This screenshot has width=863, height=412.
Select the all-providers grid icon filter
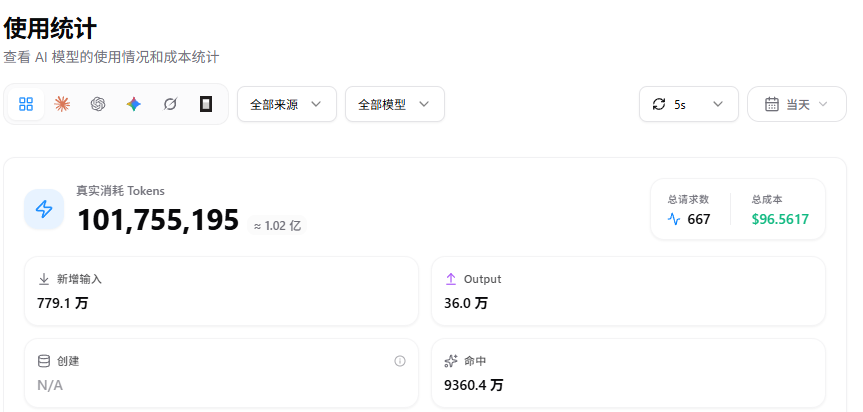pyautogui.click(x=26, y=104)
